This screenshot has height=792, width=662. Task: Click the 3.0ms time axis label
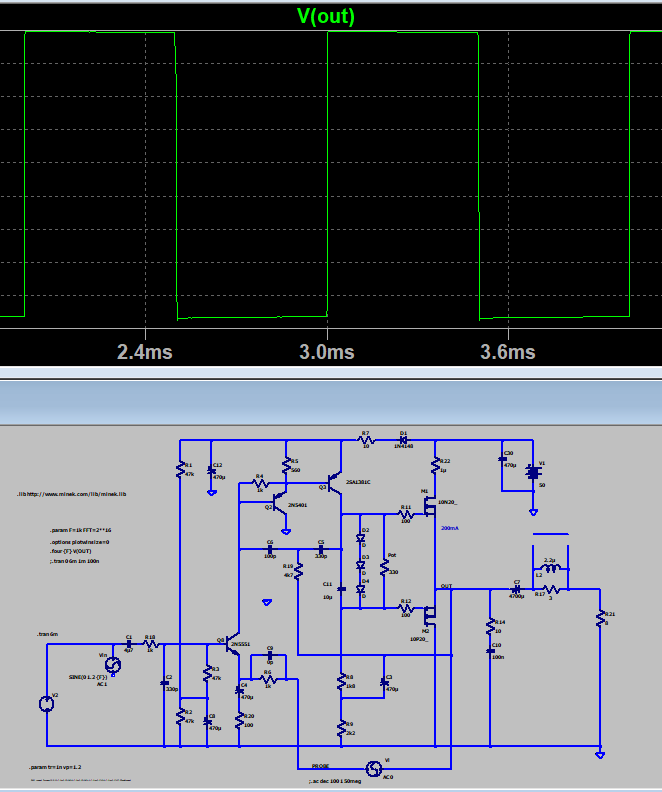[x=327, y=352]
